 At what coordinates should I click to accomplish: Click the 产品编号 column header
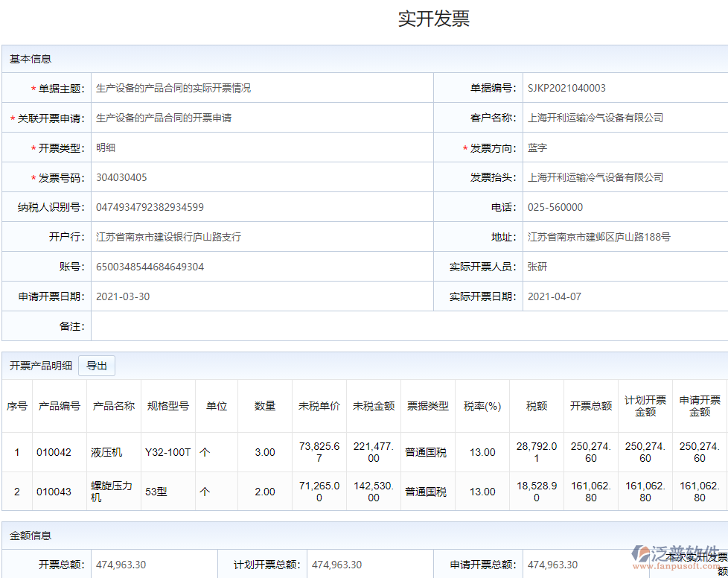[60, 406]
